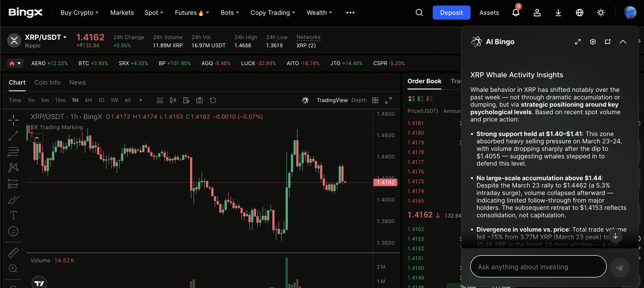644x288 pixels.
Task: Open notifications bell with 9 badge
Action: pyautogui.click(x=516, y=13)
